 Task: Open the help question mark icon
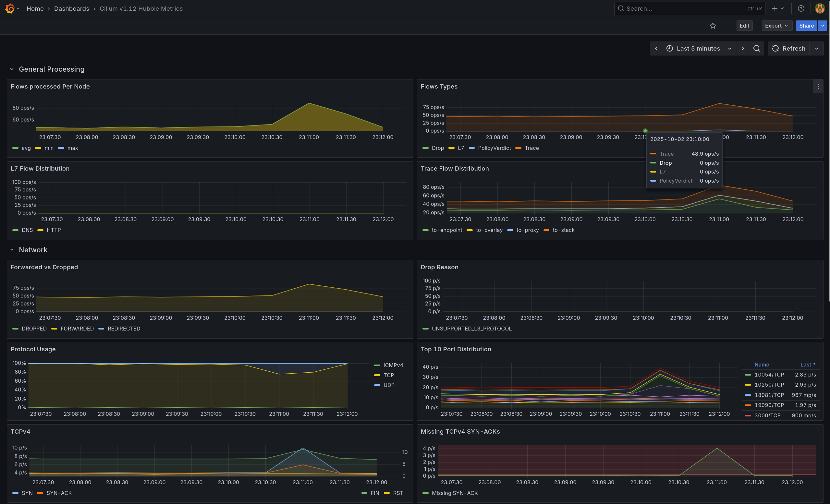click(x=801, y=8)
